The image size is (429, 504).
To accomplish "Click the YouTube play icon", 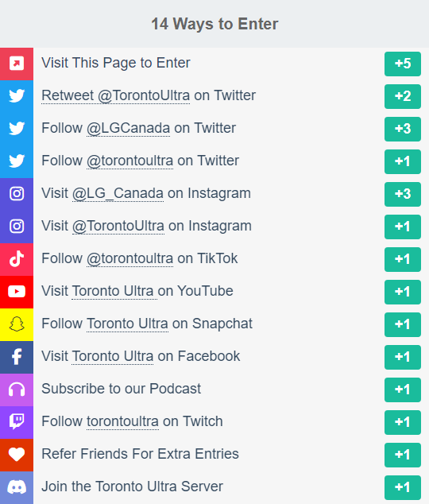I will click(x=17, y=292).
